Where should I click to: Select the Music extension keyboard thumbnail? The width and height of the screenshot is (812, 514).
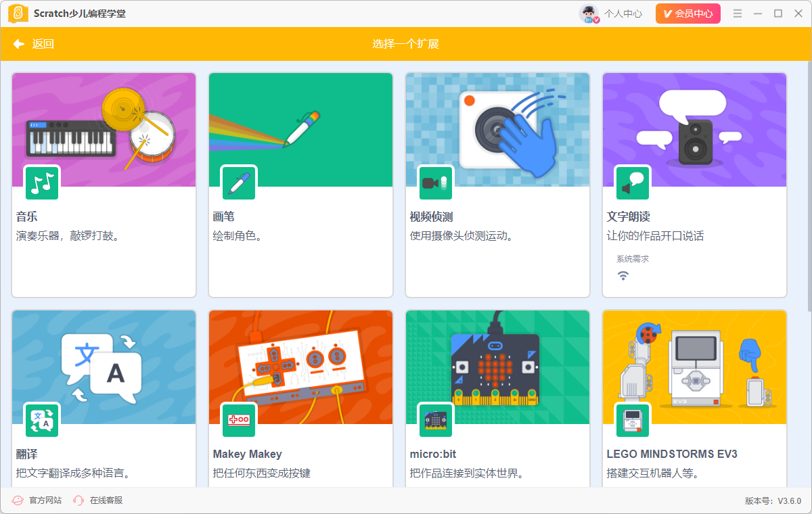(x=104, y=130)
